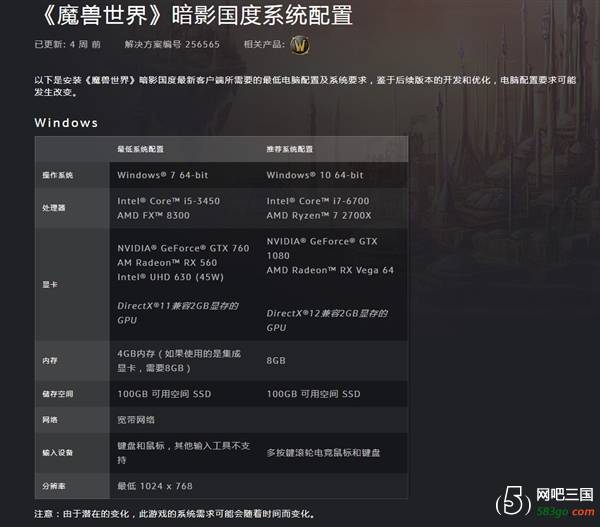The width and height of the screenshot is (600, 527).
Task: Click the 'Intel® Core™ i7-6700' text
Action: 318,201
